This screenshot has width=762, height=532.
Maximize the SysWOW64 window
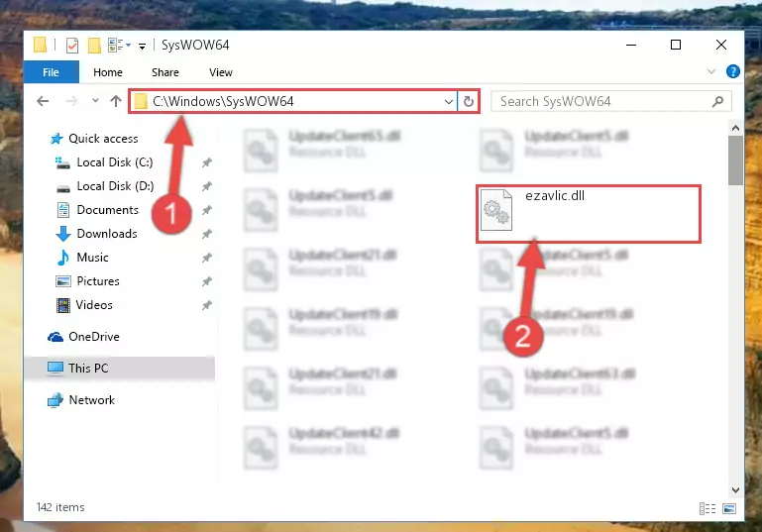tap(676, 46)
